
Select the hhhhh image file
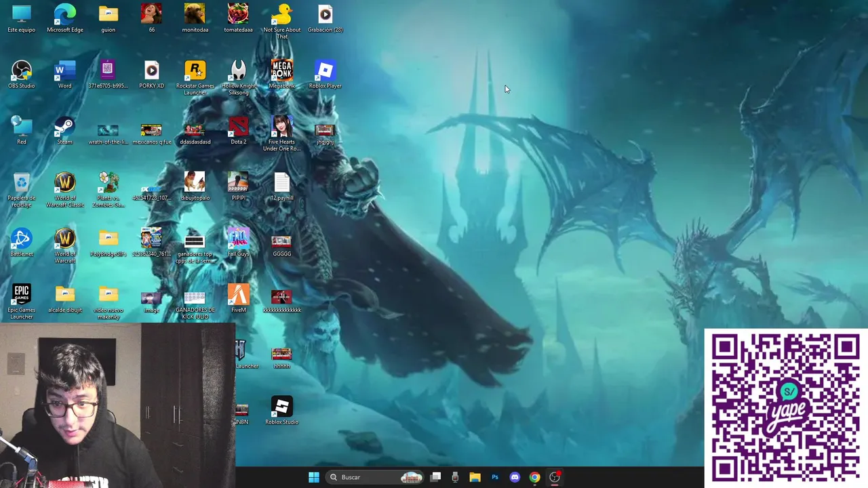[281, 358]
